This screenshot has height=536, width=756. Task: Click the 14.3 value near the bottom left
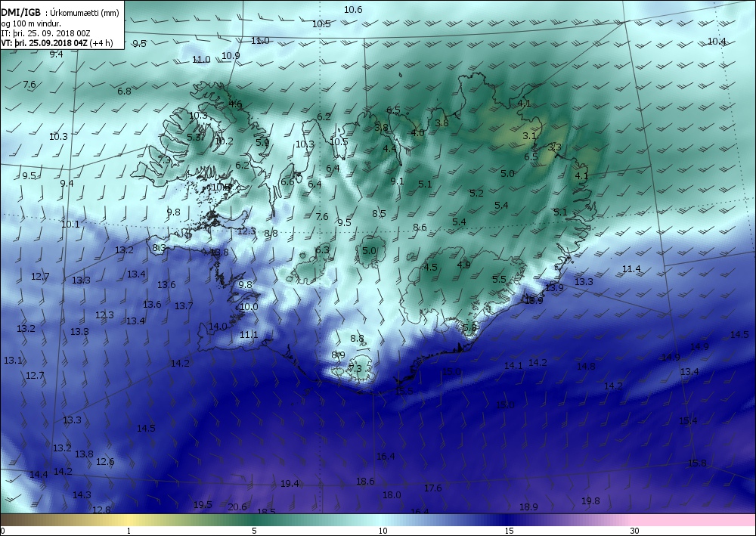tap(82, 494)
